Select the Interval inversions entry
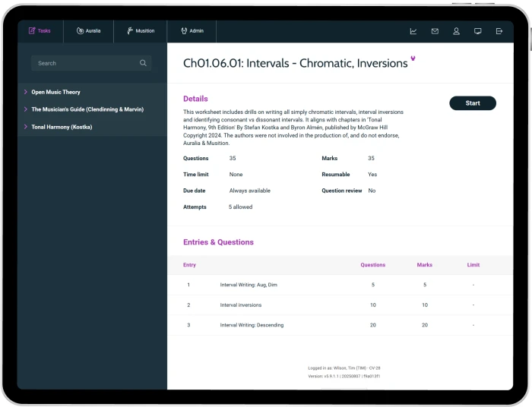This screenshot has height=407, width=532. click(x=240, y=305)
